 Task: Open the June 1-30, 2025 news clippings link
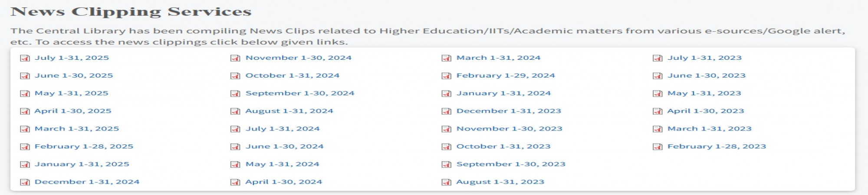(74, 75)
